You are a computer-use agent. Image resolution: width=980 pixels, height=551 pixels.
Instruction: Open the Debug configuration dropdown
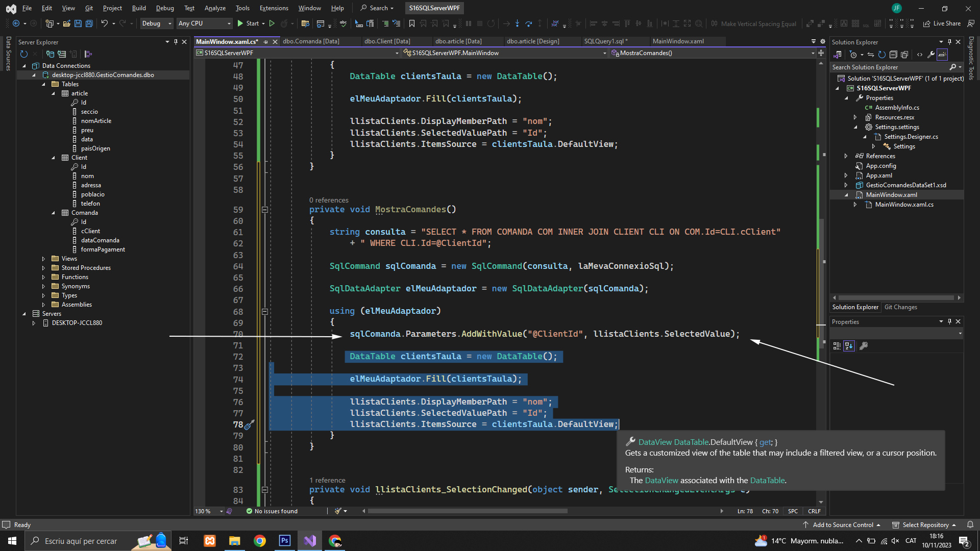[x=156, y=23]
